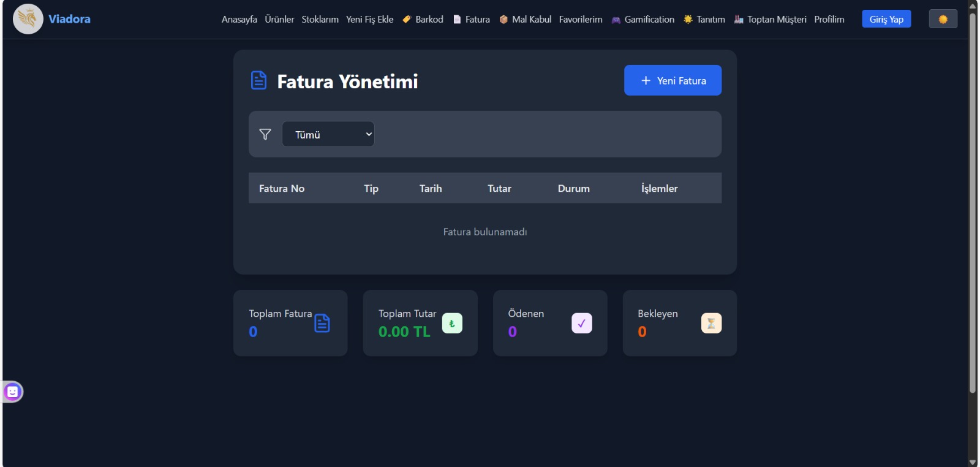Image resolution: width=980 pixels, height=467 pixels.
Task: Click the page vertical scrollbar
Action: pyautogui.click(x=973, y=202)
